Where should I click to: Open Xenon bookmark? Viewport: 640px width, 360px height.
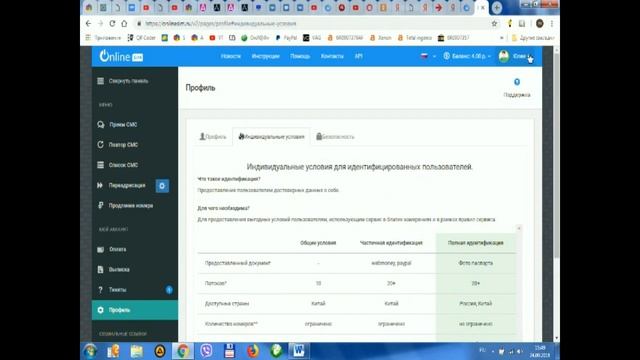380,38
